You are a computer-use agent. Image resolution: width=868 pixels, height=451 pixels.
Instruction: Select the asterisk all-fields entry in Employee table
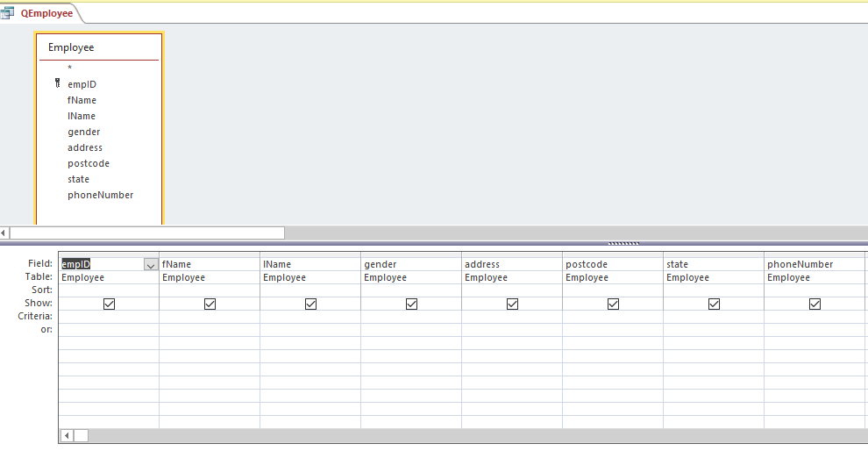(70, 68)
